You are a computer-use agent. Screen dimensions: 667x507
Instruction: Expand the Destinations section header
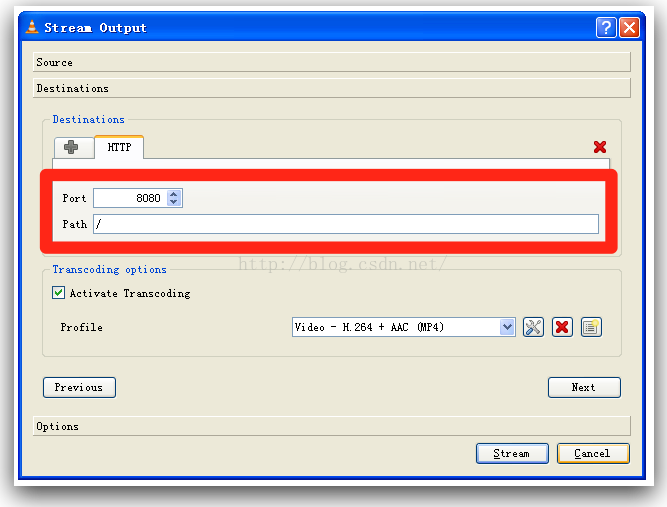tap(331, 88)
